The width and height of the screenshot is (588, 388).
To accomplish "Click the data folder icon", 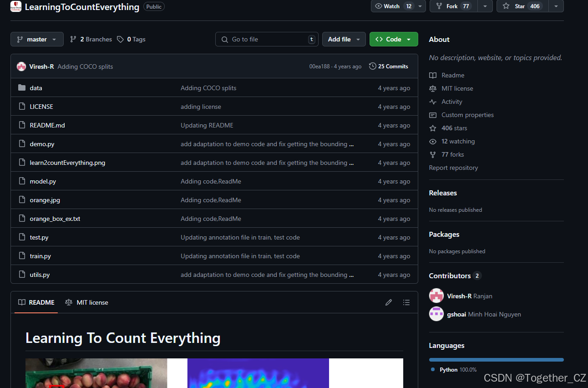I will (x=22, y=87).
